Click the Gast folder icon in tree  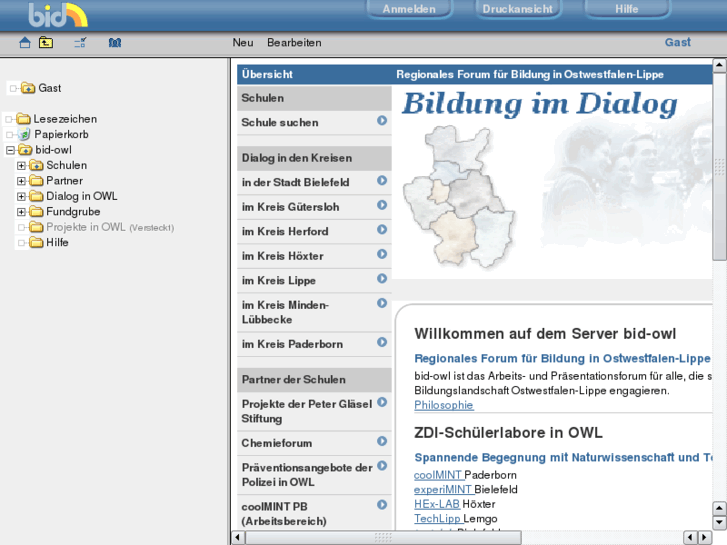(x=28, y=88)
